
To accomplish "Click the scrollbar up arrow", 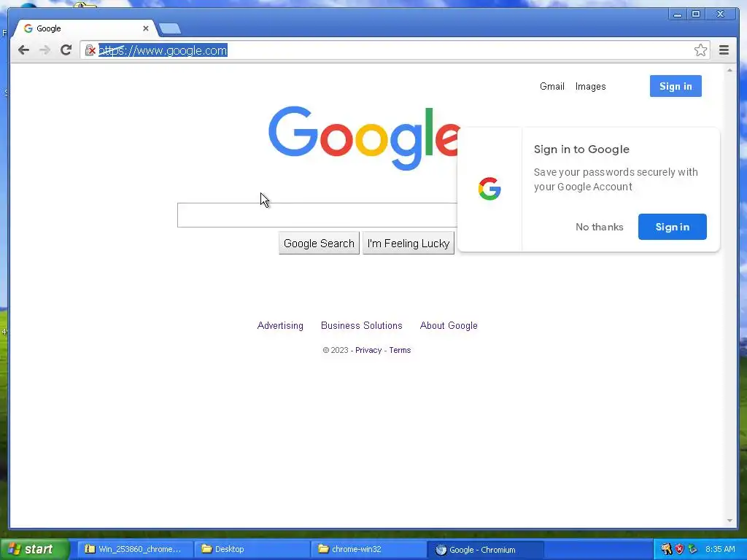I will (729, 70).
